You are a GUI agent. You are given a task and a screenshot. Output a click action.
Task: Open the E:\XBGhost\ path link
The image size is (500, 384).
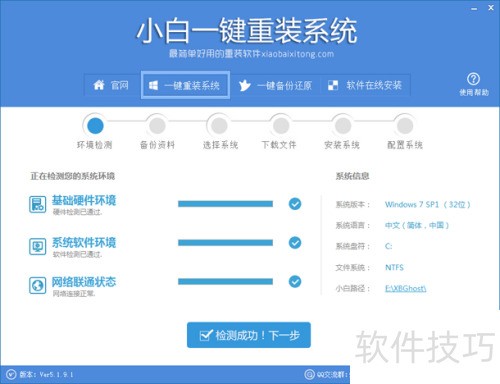pyautogui.click(x=406, y=288)
